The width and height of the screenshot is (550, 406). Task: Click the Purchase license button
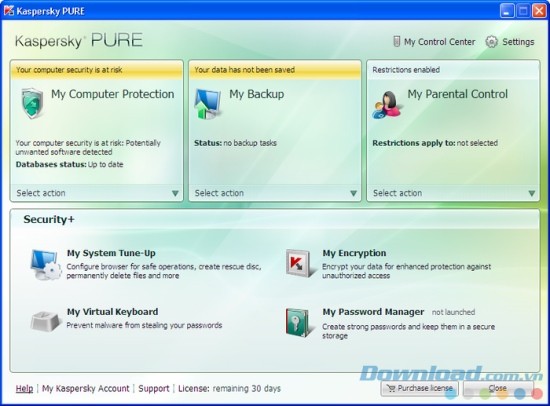coord(420,388)
